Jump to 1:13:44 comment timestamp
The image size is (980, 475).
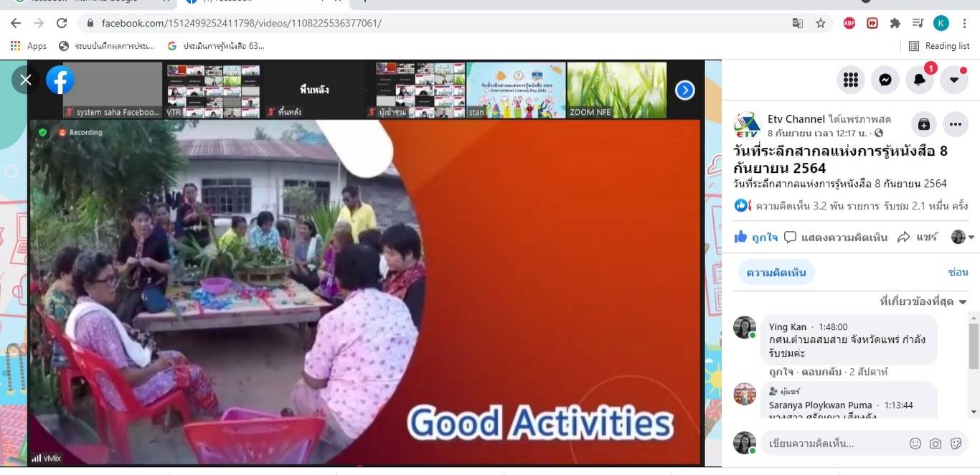coord(898,405)
